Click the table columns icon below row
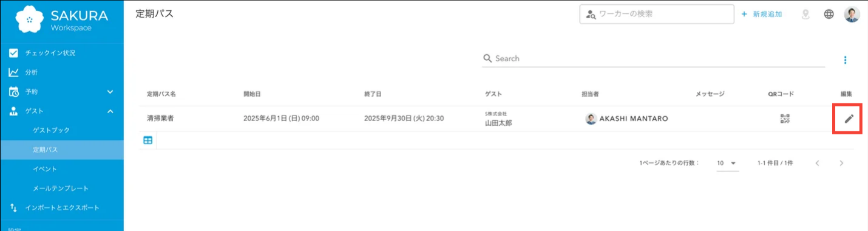Viewport: 868px width, 231px height. (x=147, y=140)
